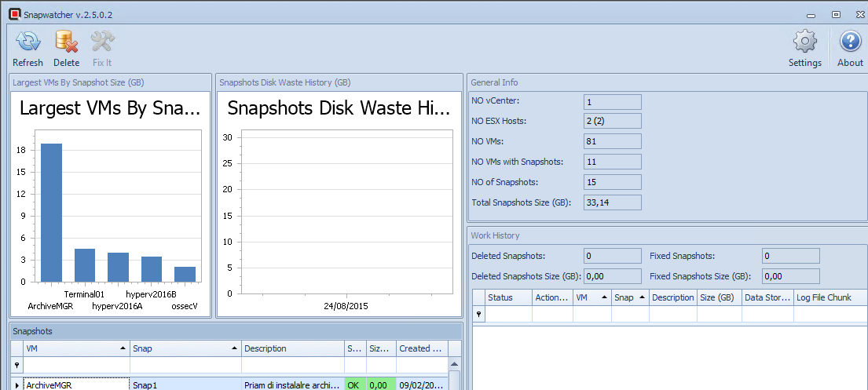Sort Snapshots grid by VM column

[76, 348]
